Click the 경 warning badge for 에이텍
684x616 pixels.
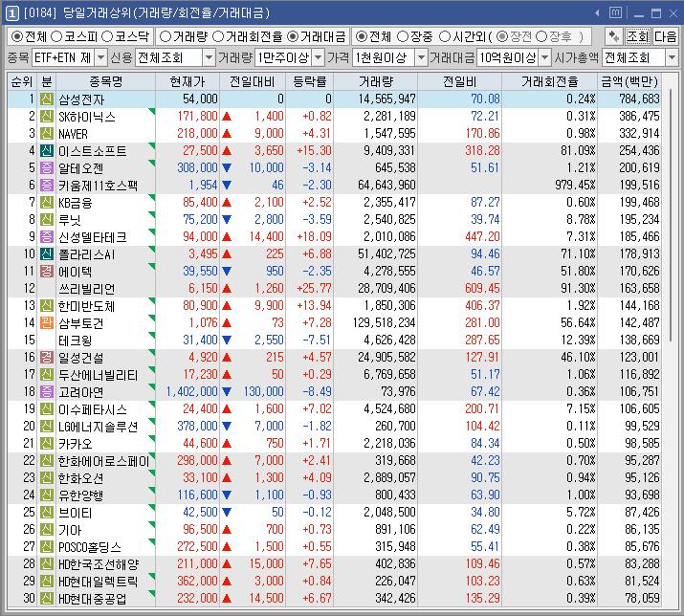47,271
